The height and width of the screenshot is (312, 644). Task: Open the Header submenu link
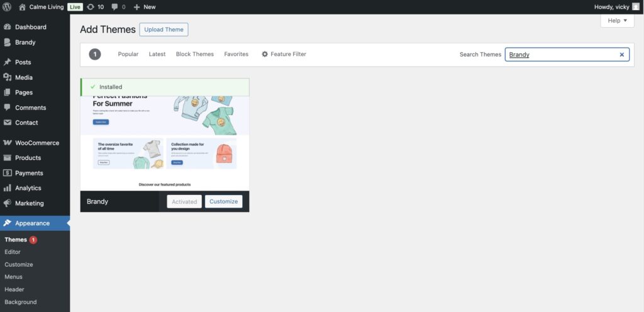coord(14,289)
